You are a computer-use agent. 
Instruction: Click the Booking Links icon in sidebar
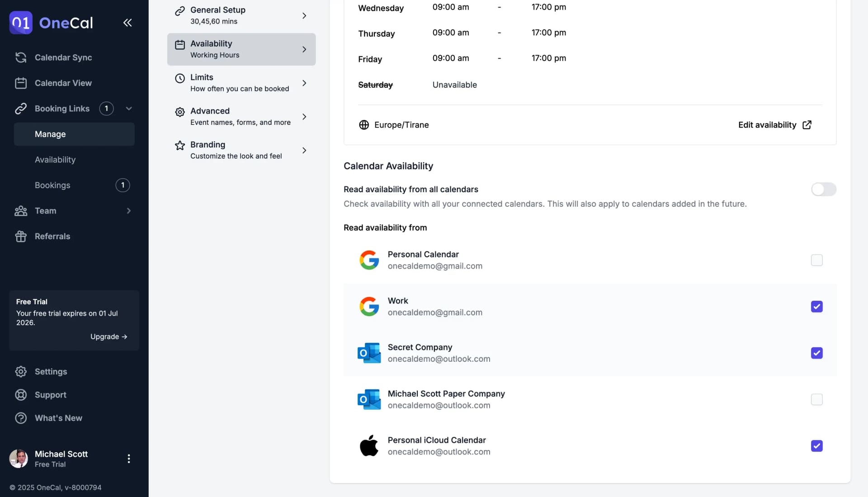click(20, 108)
